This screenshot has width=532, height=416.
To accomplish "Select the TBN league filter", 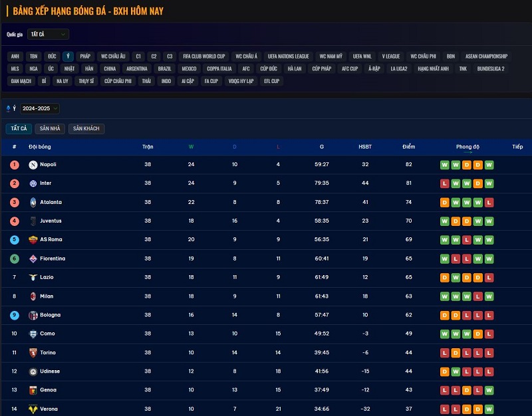I will tap(33, 56).
